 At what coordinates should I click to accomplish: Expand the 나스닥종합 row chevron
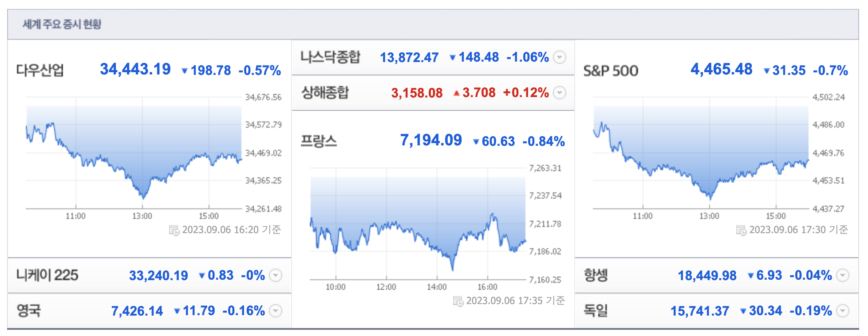(560, 57)
